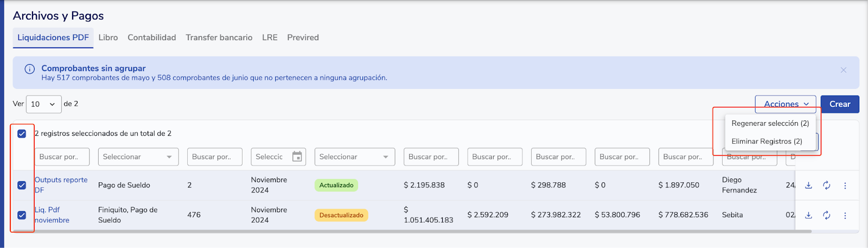Open more options for Liq. Pdf noviembre
The height and width of the screenshot is (248, 868).
pyautogui.click(x=845, y=215)
